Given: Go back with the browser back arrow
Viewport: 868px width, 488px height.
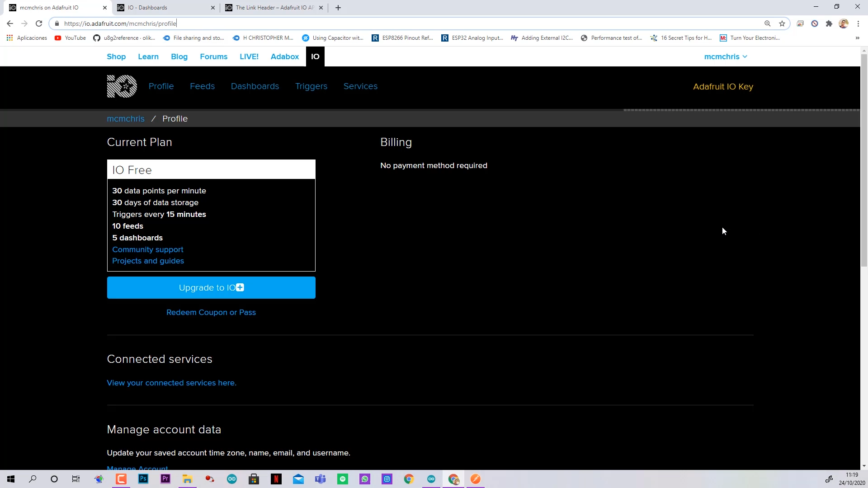Looking at the screenshot, I should [10, 23].
